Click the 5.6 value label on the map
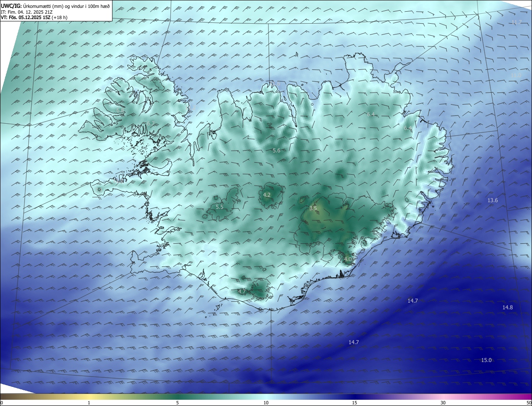The width and height of the screenshot is (532, 406). click(277, 151)
